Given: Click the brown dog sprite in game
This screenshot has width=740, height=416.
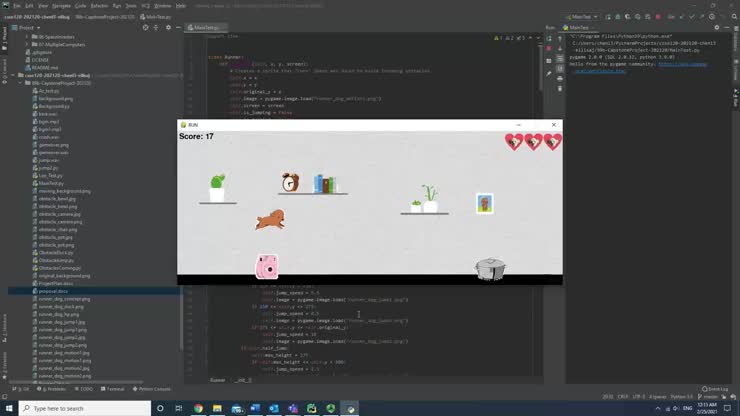Looking at the screenshot, I should click(x=270, y=220).
